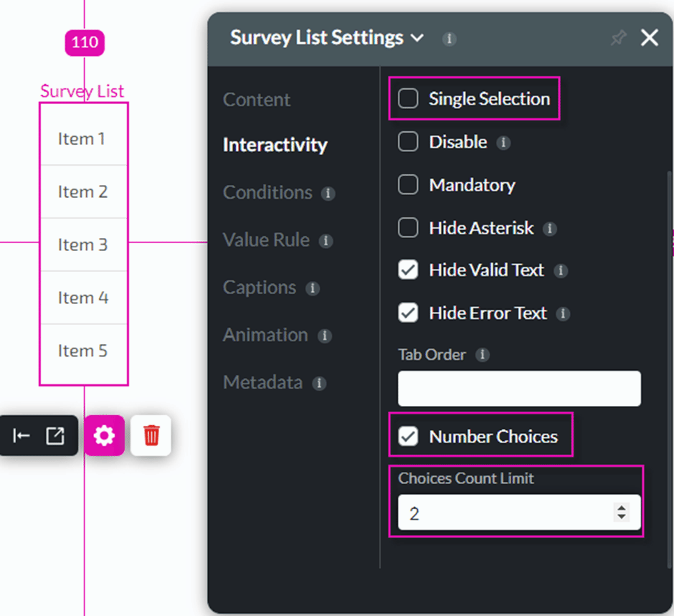The width and height of the screenshot is (674, 616).
Task: Increase Choices Count Limit with up arrow
Action: click(x=621, y=508)
